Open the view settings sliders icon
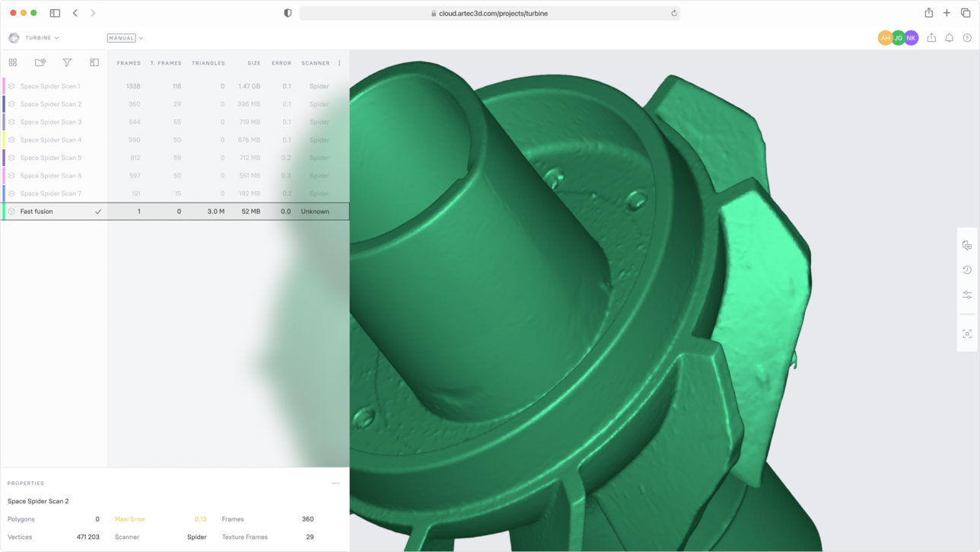Image resolution: width=980 pixels, height=552 pixels. coord(967,295)
